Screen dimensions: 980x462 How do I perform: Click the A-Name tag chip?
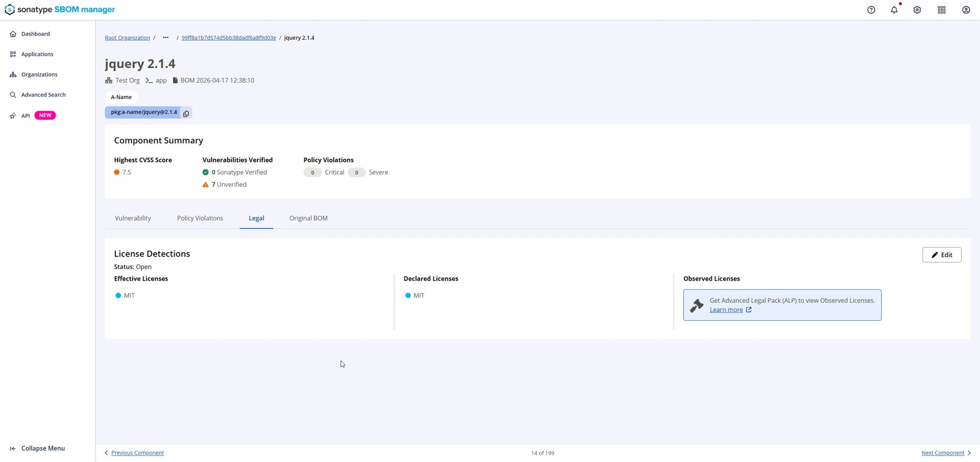click(121, 97)
